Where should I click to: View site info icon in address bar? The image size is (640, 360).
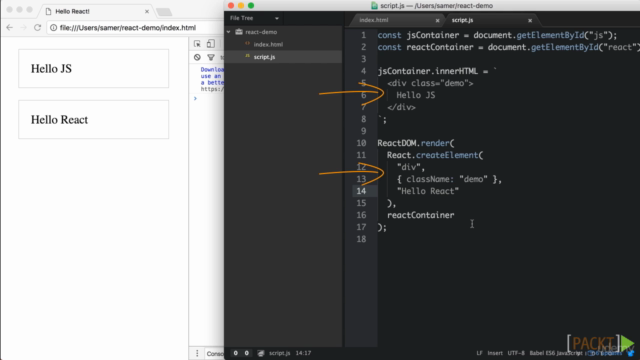53,28
